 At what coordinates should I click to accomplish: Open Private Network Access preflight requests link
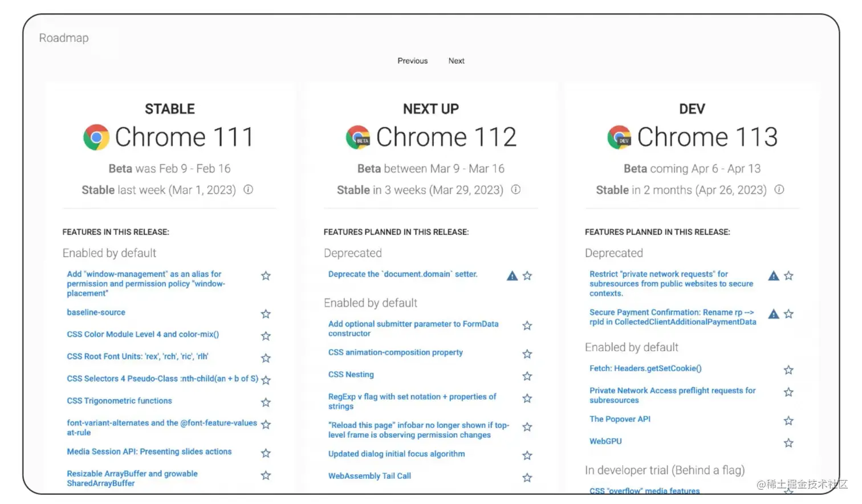pyautogui.click(x=672, y=395)
